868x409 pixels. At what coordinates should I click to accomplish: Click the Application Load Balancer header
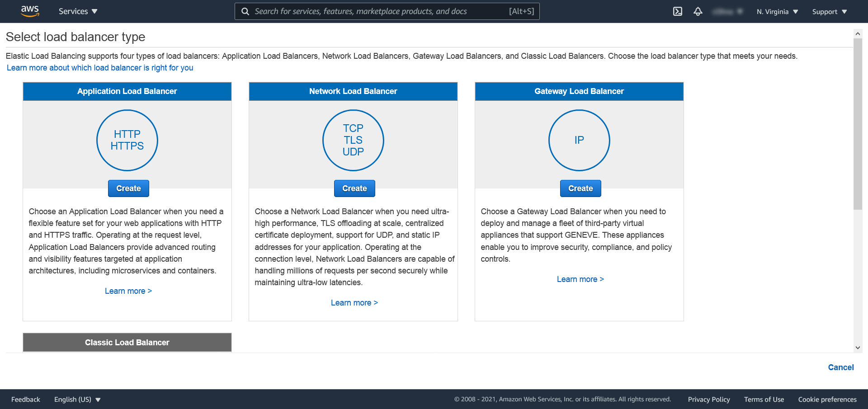127,91
